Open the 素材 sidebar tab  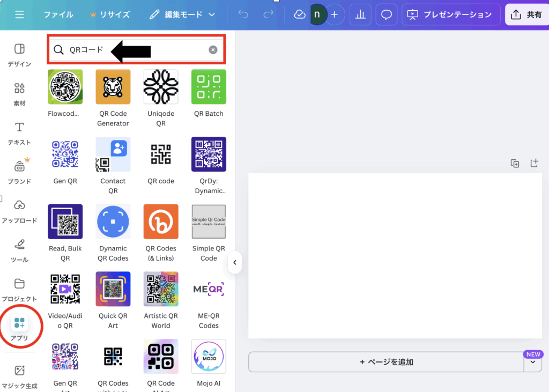pos(20,94)
